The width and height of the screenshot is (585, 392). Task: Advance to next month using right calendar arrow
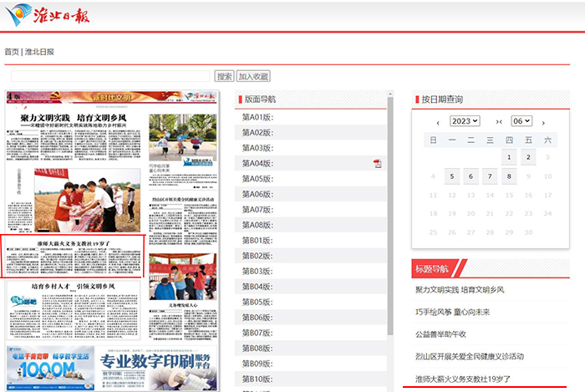[x=543, y=122]
